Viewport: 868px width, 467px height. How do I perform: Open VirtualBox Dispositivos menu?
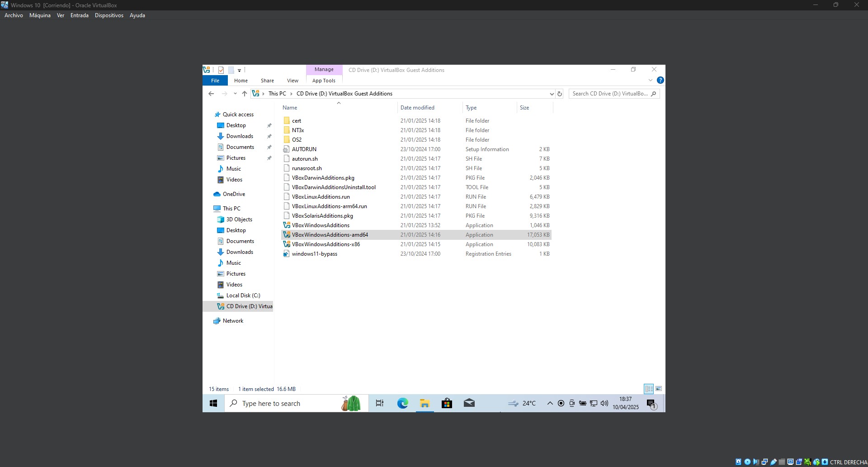pyautogui.click(x=109, y=15)
